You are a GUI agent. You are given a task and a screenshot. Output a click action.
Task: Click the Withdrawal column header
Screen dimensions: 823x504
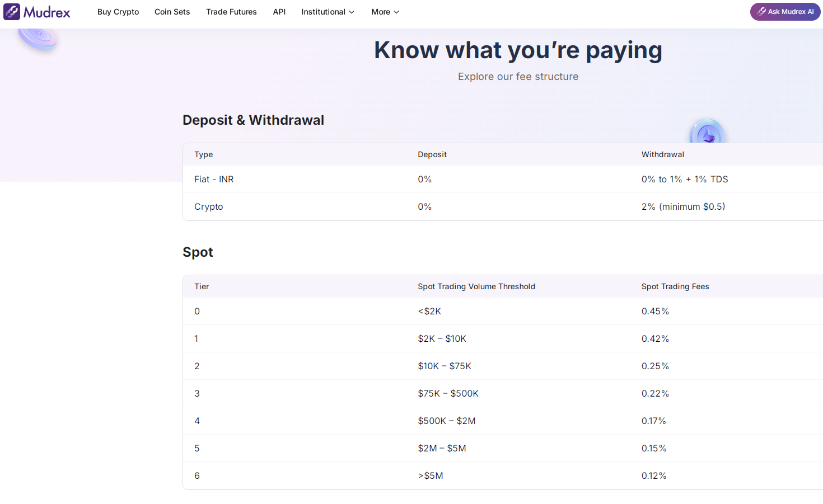click(662, 154)
